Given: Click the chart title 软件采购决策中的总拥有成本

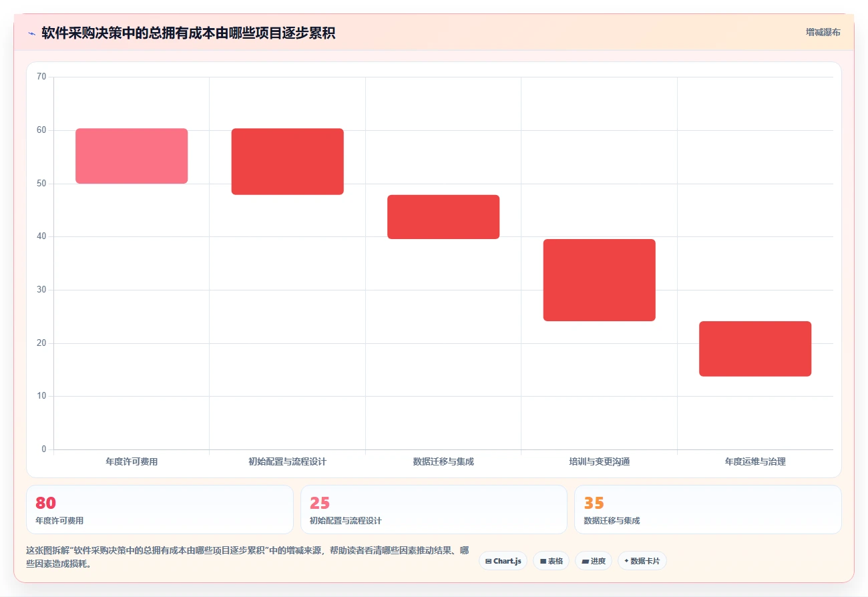Looking at the screenshot, I should click(188, 33).
